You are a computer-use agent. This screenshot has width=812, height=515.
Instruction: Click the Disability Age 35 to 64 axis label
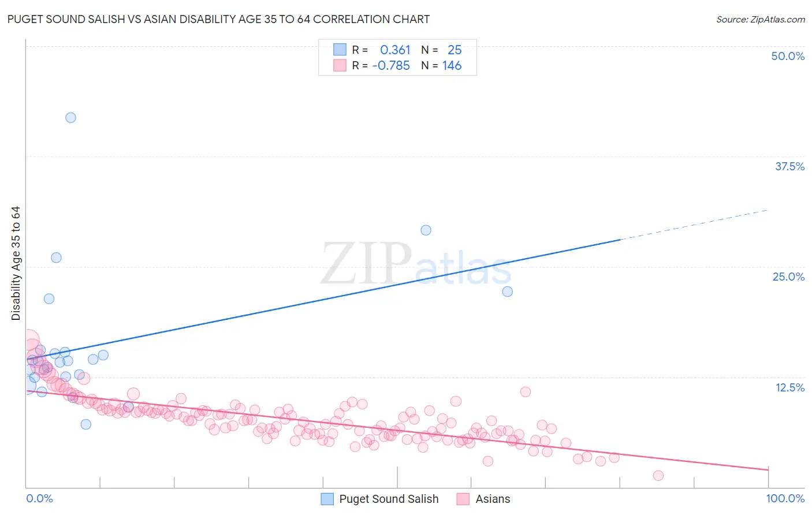(x=16, y=263)
